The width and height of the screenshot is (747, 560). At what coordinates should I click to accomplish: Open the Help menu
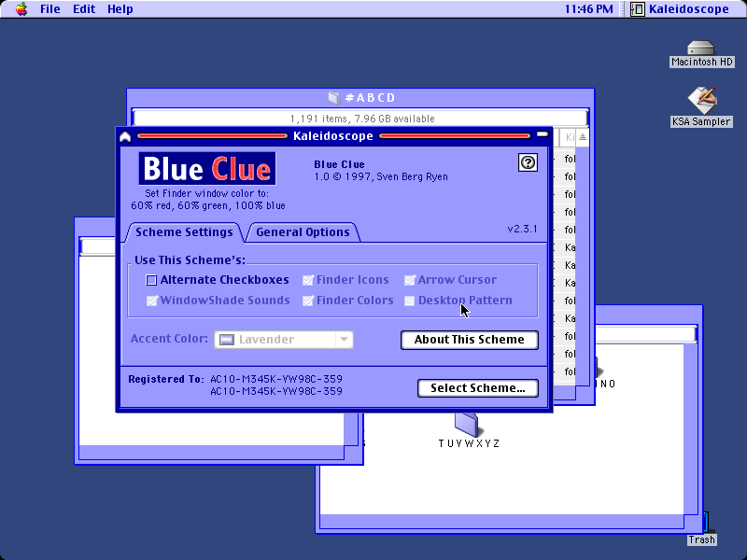(x=120, y=9)
